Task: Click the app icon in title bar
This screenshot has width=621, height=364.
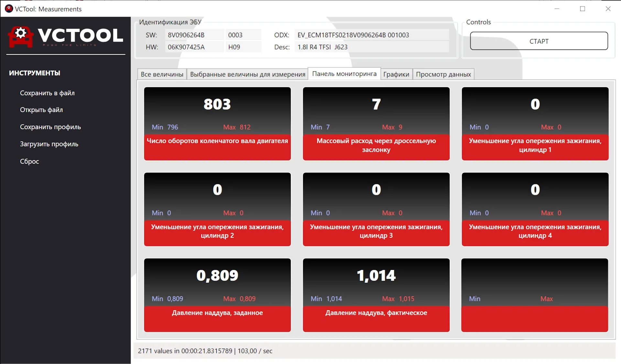Action: [x=9, y=9]
